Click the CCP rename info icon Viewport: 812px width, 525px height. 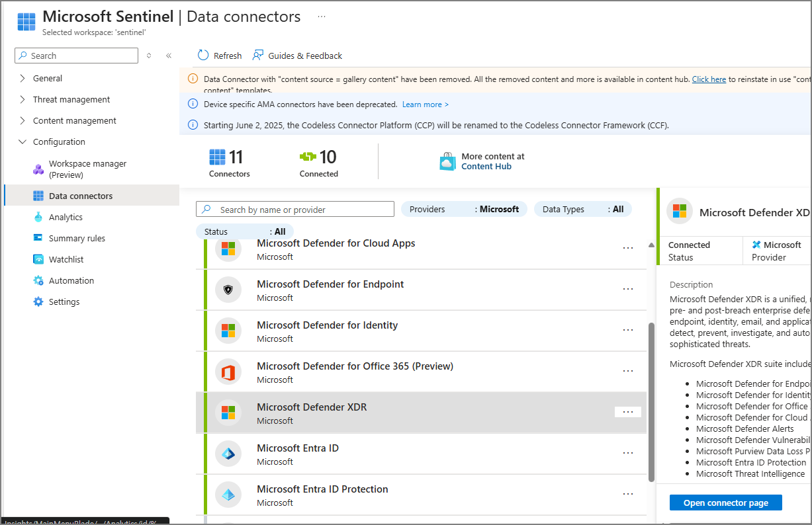tap(193, 124)
